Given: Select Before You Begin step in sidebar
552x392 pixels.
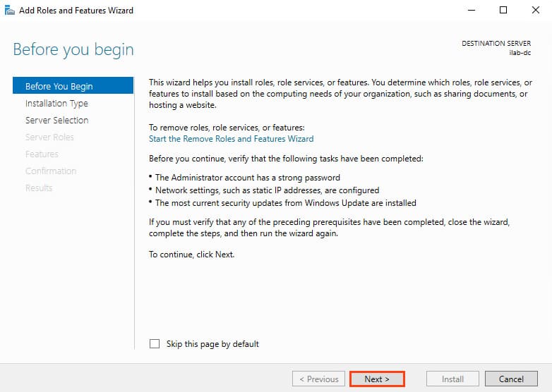Looking at the screenshot, I should pyautogui.click(x=59, y=86).
